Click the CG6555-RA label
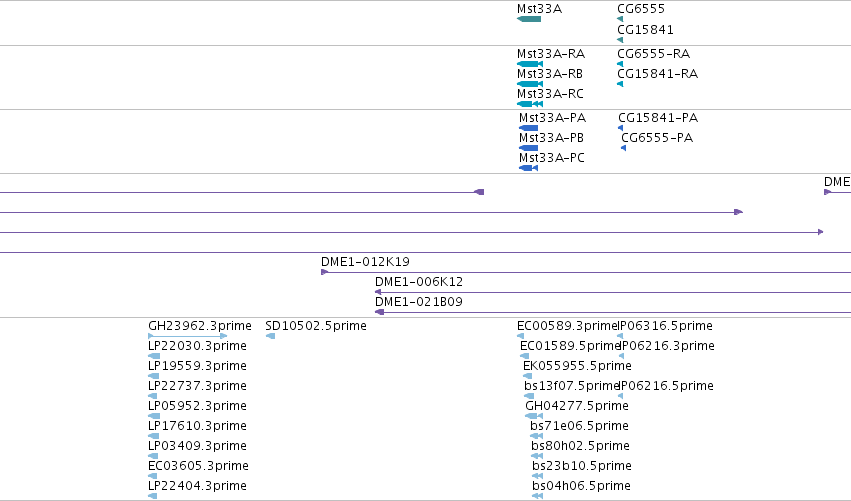 tap(653, 54)
